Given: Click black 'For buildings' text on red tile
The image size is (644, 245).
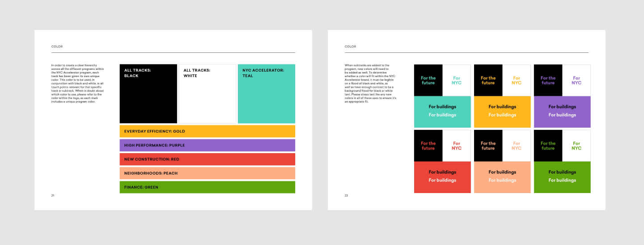Looking at the screenshot, I should (442, 172).
